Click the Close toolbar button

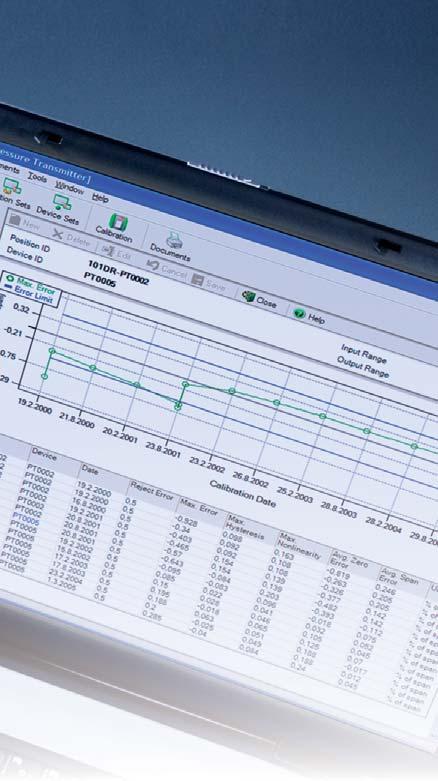click(259, 299)
